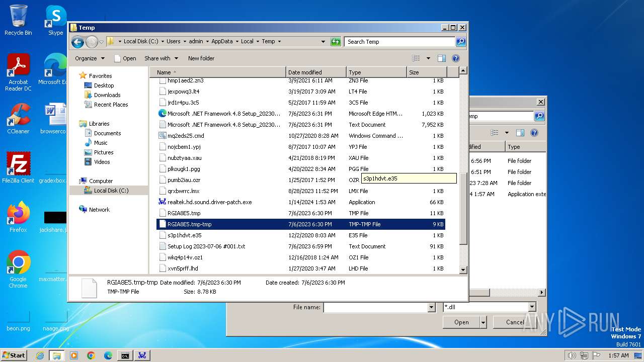The width and height of the screenshot is (644, 362).
Task: Select realtek.hd.sound.driver-patch.exe file
Action: point(301,202)
